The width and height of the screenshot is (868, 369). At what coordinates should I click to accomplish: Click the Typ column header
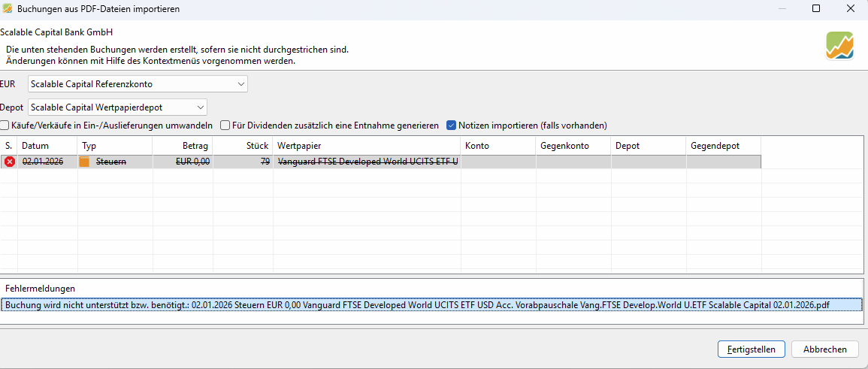[x=115, y=145]
